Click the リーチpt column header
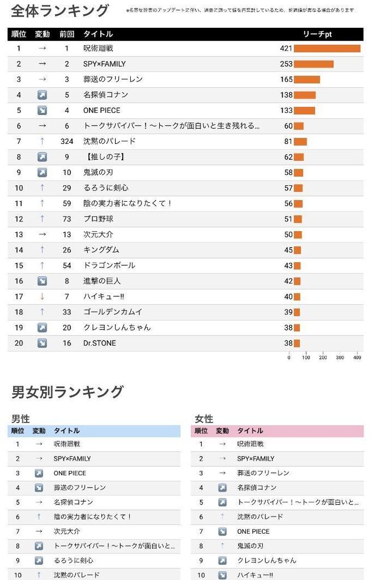The width and height of the screenshot is (392, 580). click(x=317, y=34)
